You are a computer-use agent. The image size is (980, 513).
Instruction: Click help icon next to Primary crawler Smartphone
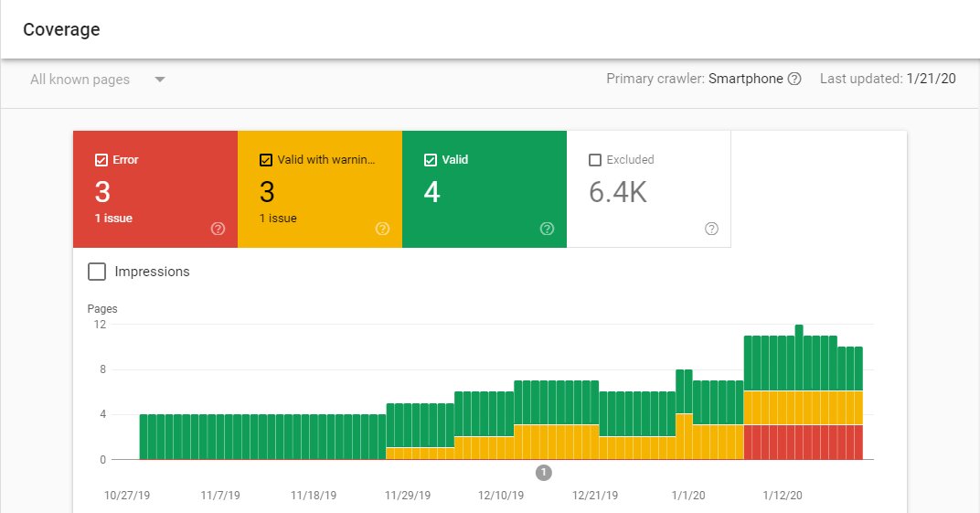click(x=794, y=80)
